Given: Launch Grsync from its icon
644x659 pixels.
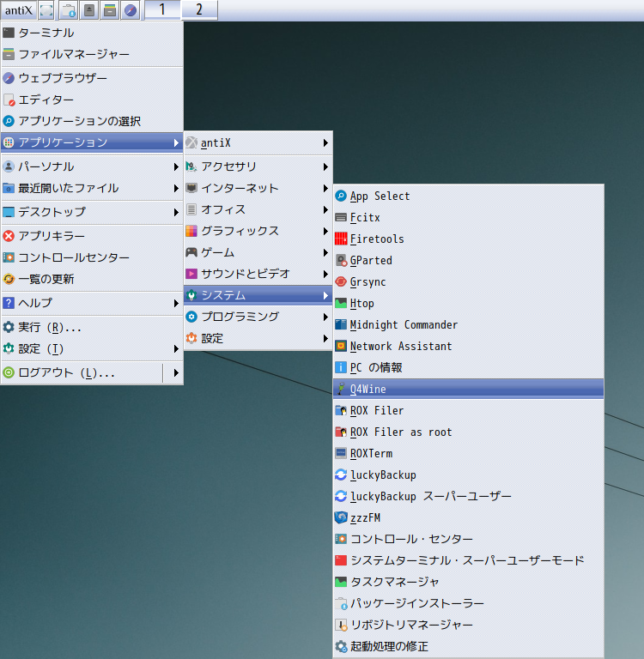Looking at the screenshot, I should coord(341,281).
